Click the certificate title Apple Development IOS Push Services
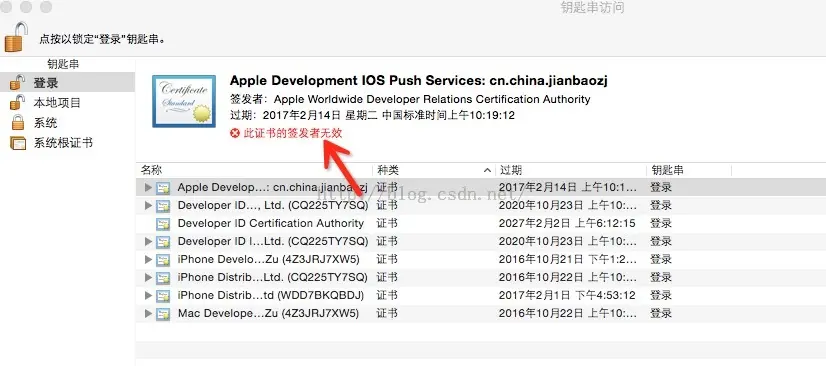The image size is (826, 366). pos(419,81)
